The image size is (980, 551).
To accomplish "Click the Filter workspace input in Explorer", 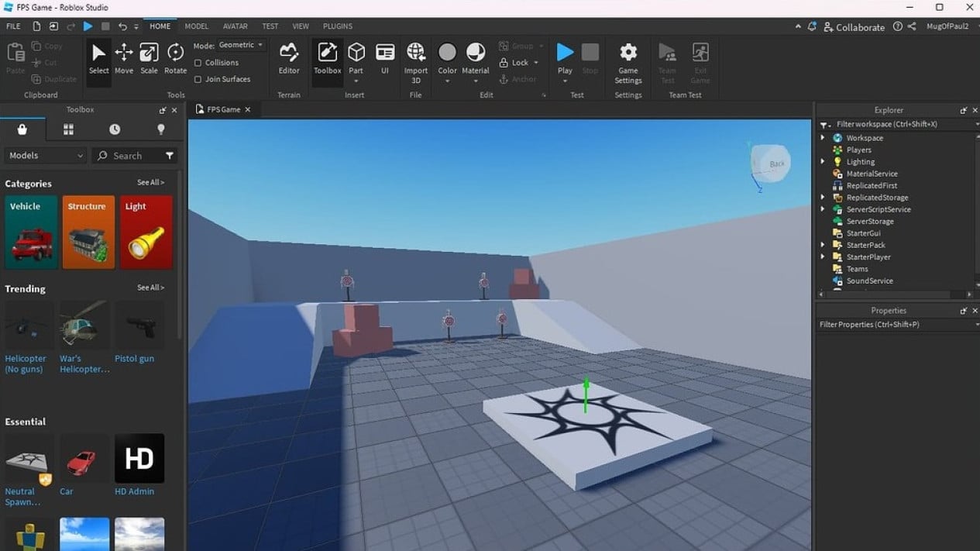I will coord(899,124).
